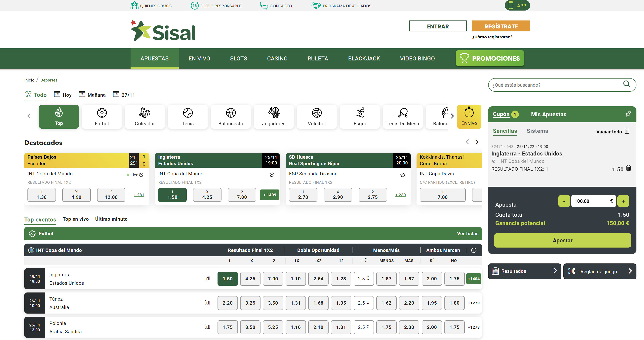Select odds 2.70 for SD Huesca

(x=303, y=195)
